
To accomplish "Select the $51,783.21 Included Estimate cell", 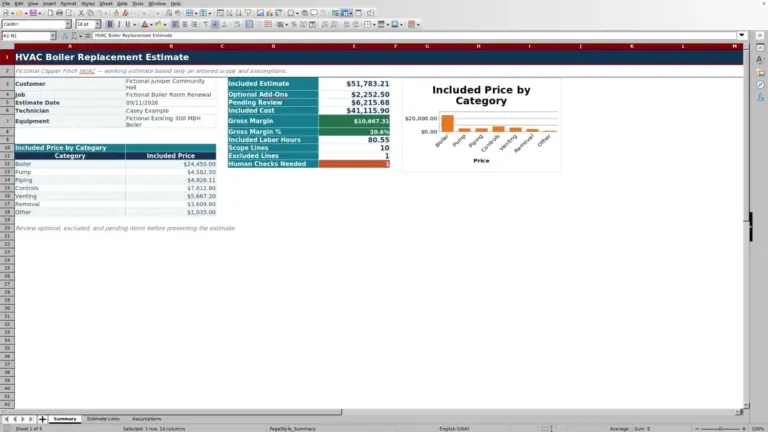I will click(x=354, y=84).
